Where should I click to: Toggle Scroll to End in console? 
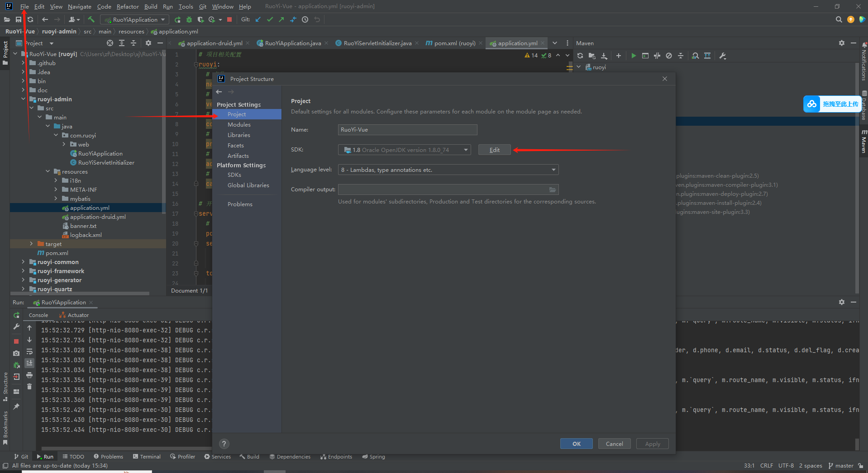(x=29, y=363)
